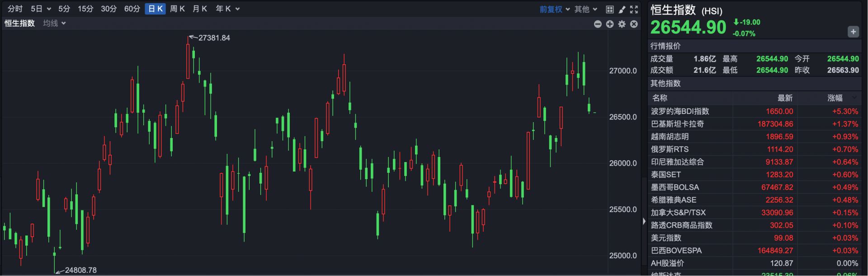Screen dimensions: 868x276
Task: Open the 美元指数 index entry
Action: [666, 238]
